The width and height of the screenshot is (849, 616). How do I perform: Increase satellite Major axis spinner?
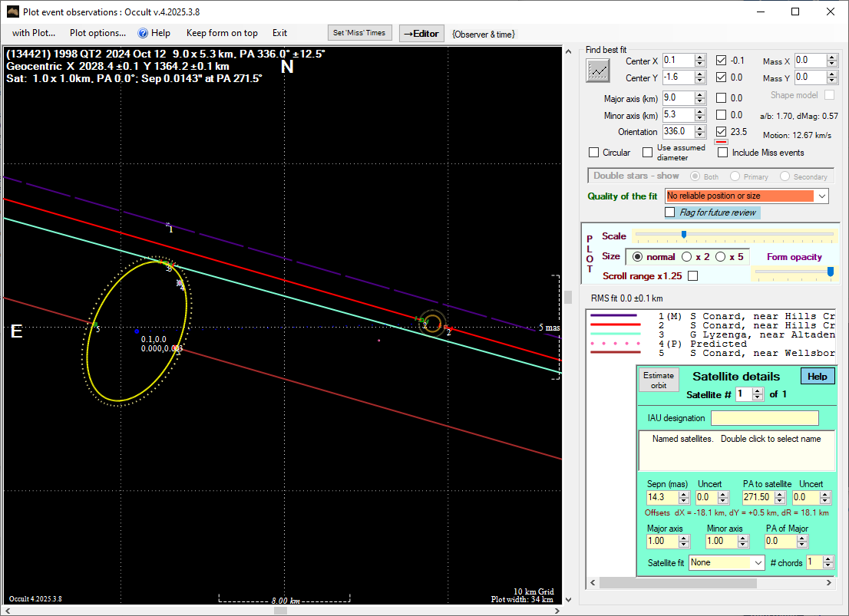click(x=684, y=538)
